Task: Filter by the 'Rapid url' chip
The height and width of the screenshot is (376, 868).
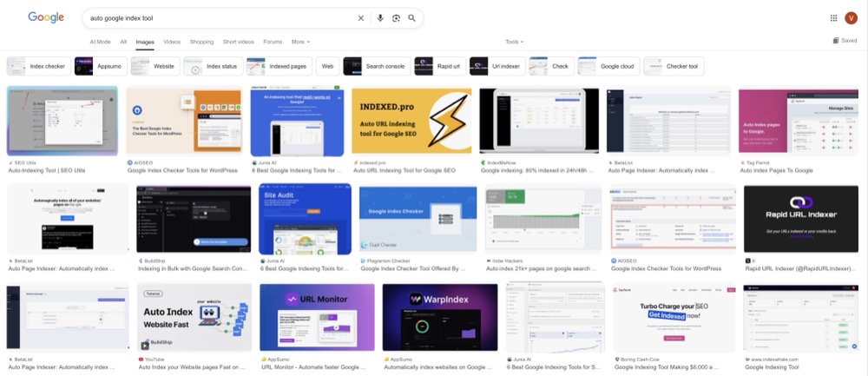Action: pyautogui.click(x=440, y=67)
